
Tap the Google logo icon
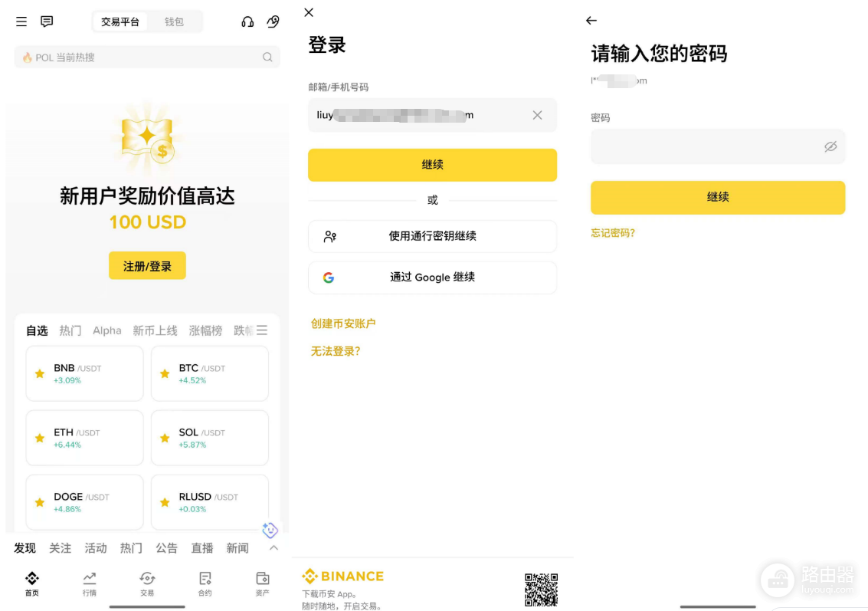tap(329, 278)
